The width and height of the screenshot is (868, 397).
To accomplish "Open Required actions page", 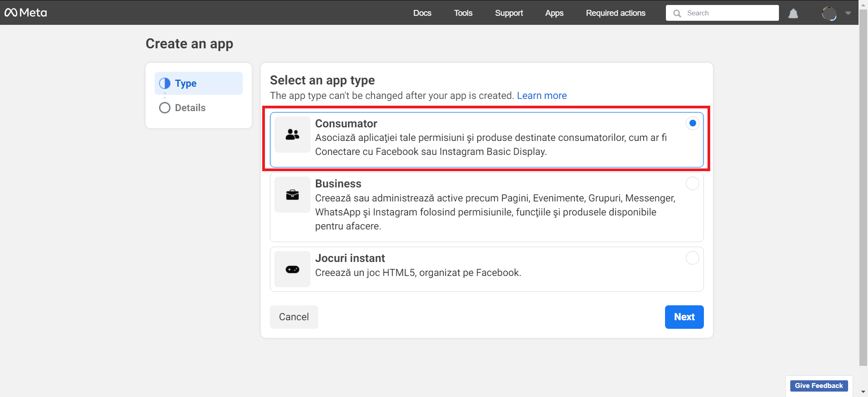I will 616,13.
